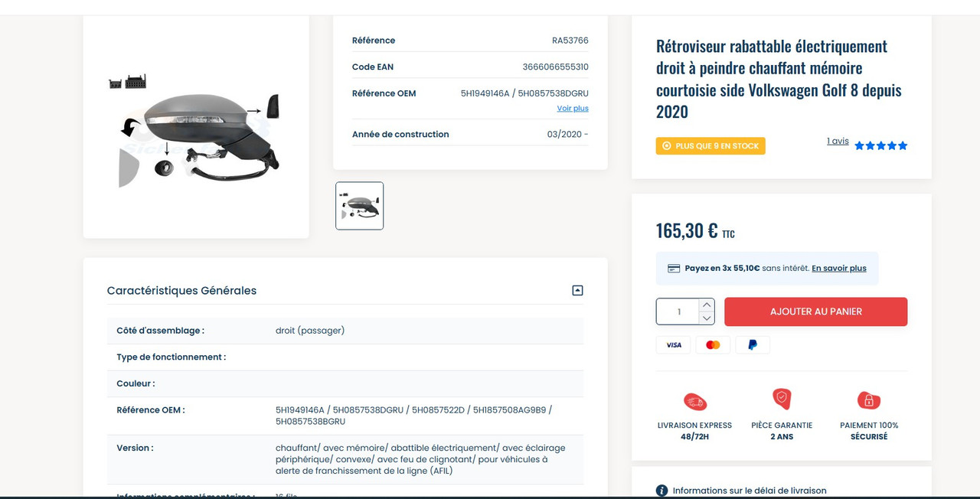Click the express delivery truck icon
The width and height of the screenshot is (980, 499).
click(x=695, y=401)
